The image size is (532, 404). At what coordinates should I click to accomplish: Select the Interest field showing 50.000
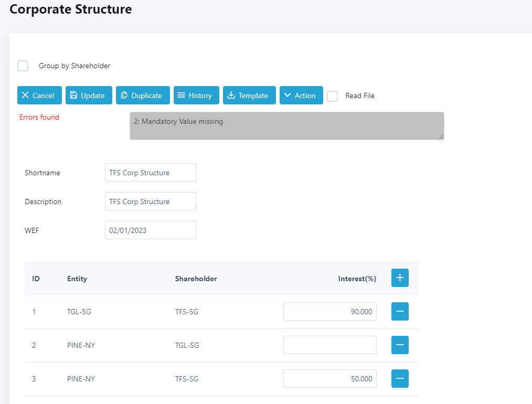pos(329,379)
